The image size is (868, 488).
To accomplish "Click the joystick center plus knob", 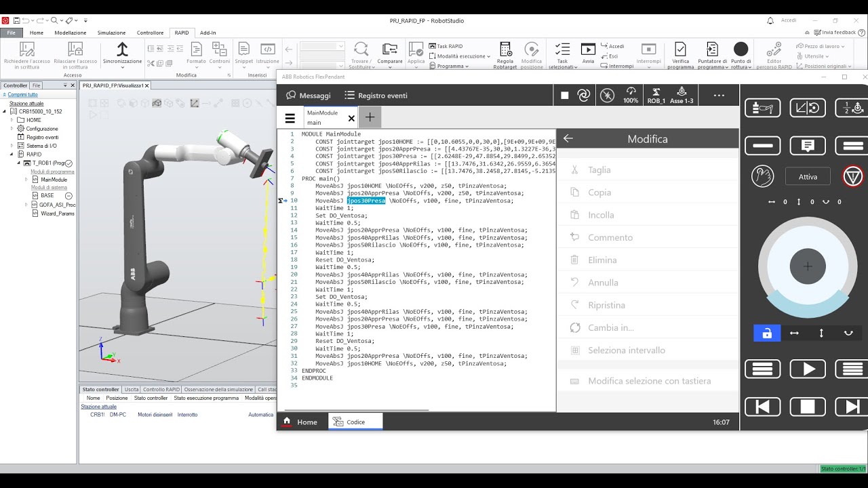I will 808,266.
